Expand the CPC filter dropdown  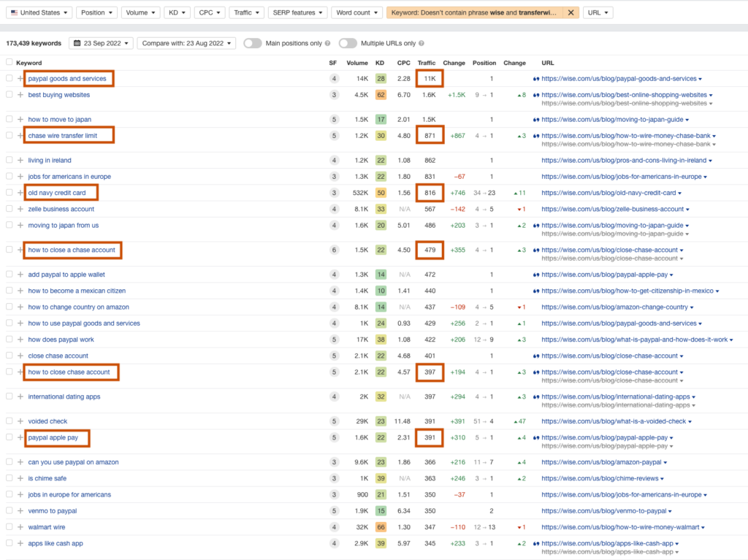[x=210, y=13]
